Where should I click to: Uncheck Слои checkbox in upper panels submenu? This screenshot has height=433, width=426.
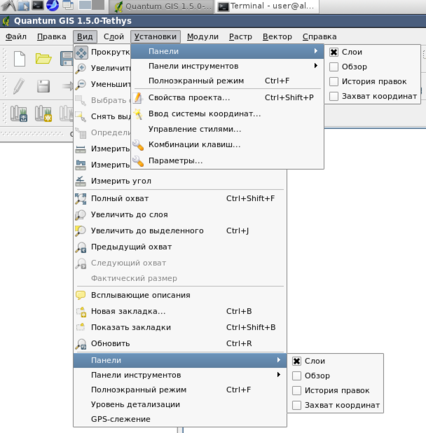tap(334, 52)
